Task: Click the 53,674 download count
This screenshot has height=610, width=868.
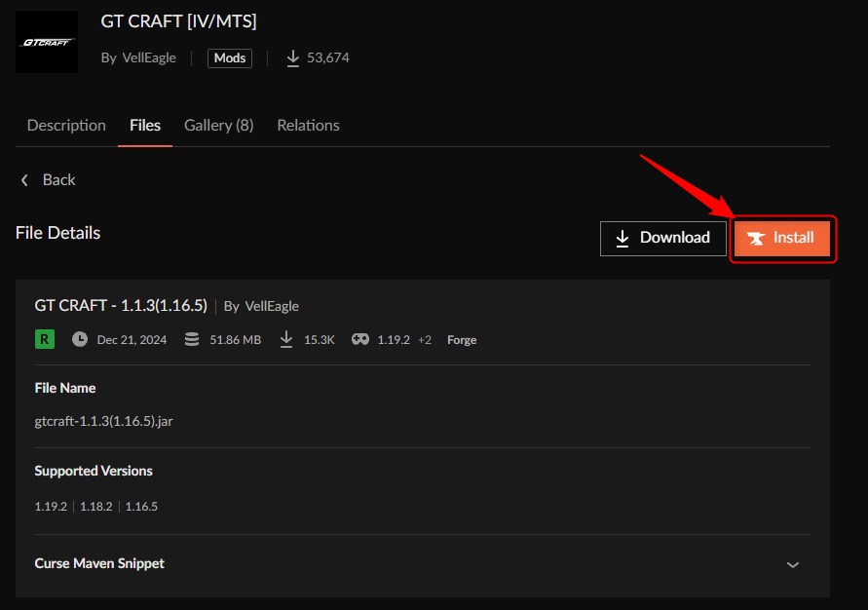Action: [x=328, y=57]
